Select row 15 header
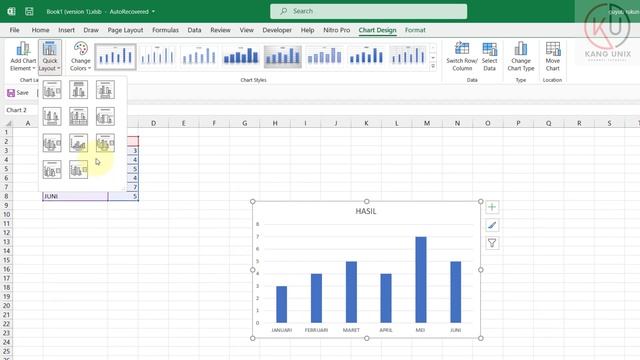This screenshot has height=360, width=640. (6, 260)
